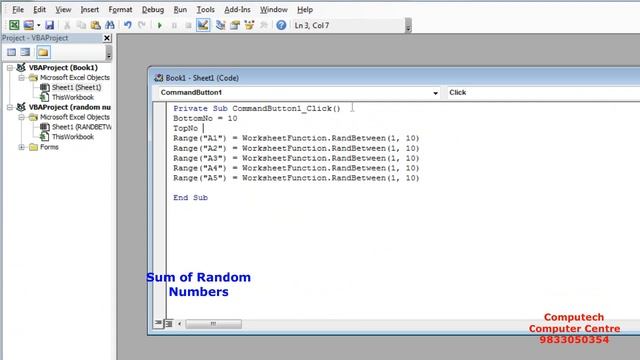
Task: Toggle Folders view in Project pane
Action: [x=43, y=52]
